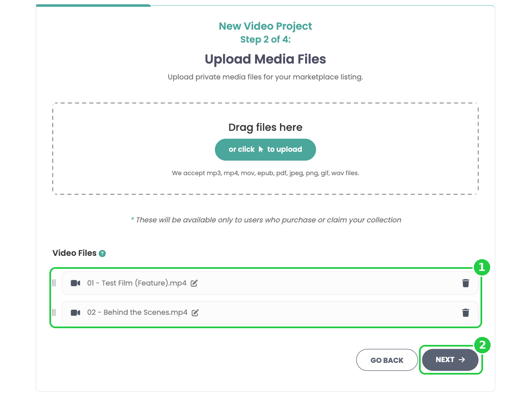Open the Video Files help question-mark icon
The image size is (532, 398).
[103, 253]
